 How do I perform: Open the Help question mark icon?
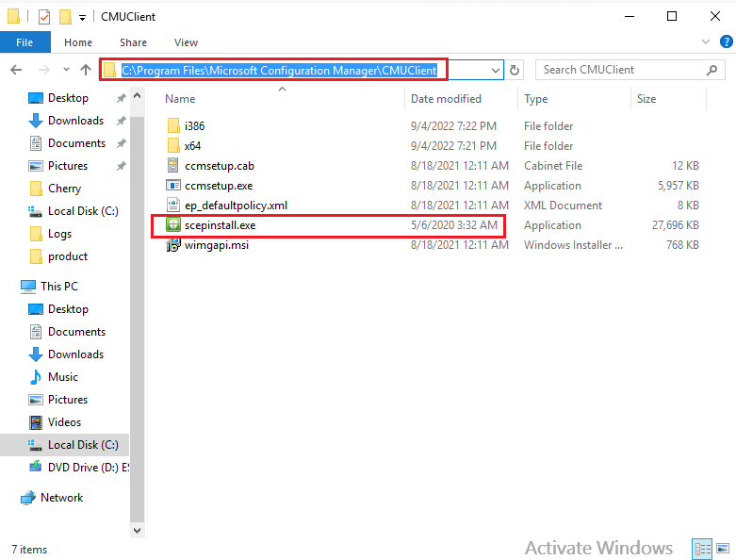[727, 41]
